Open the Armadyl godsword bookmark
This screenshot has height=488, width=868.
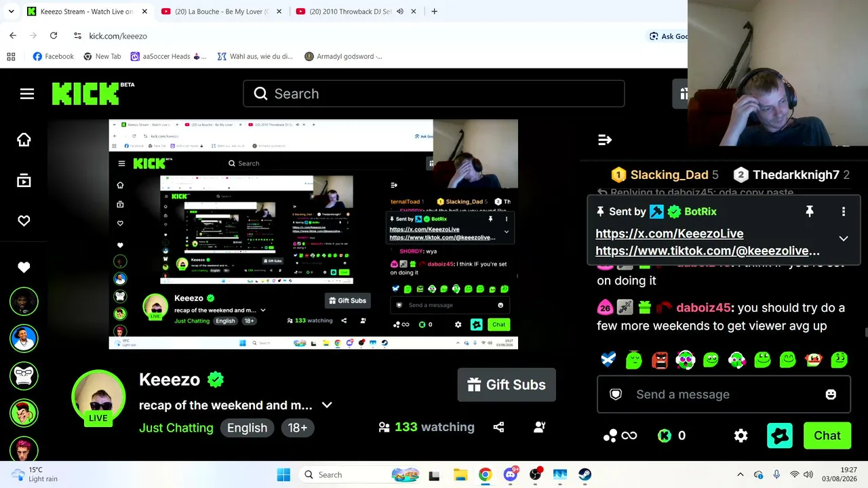(x=344, y=56)
